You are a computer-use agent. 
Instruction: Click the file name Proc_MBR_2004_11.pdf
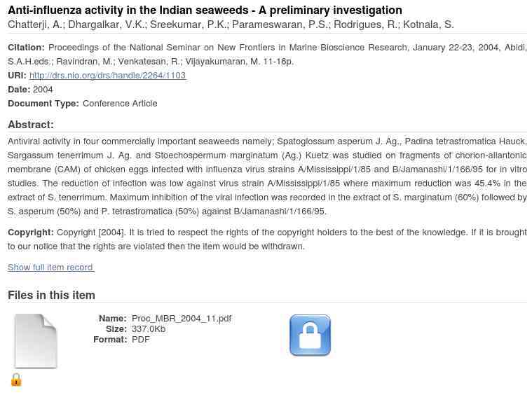[182, 319]
